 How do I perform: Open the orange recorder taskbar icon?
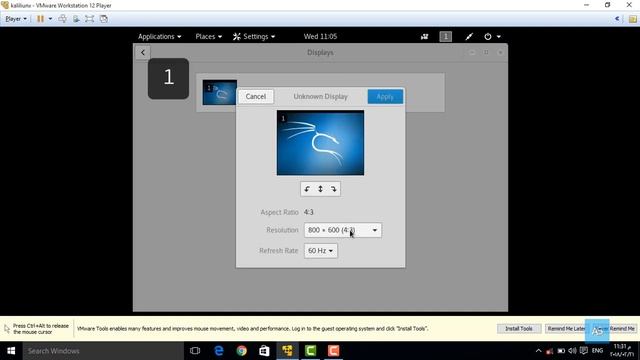pos(333,351)
